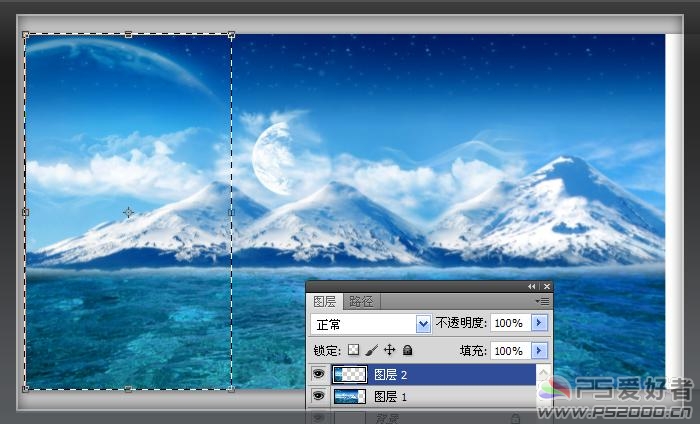Hide 图层 2 using its eye icon
Screen dimensions: 700x424
point(319,375)
